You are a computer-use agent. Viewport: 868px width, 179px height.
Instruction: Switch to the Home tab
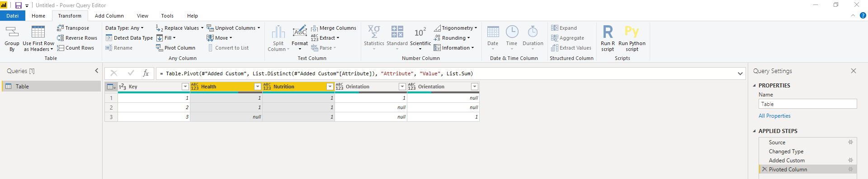(38, 16)
